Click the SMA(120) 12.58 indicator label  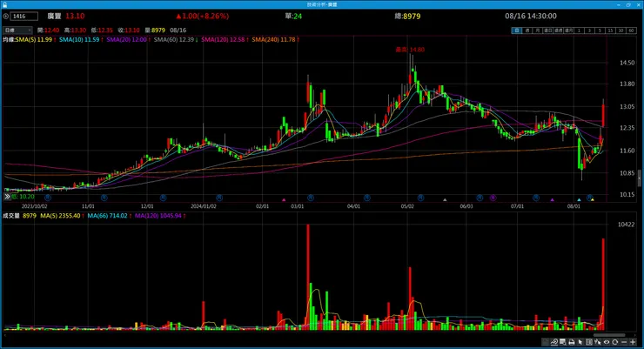pyautogui.click(x=223, y=39)
